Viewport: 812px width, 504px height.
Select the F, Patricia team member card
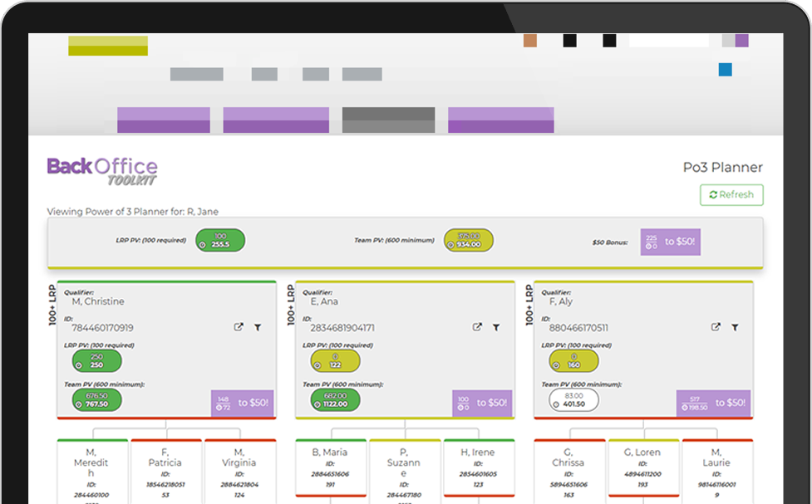(x=165, y=470)
